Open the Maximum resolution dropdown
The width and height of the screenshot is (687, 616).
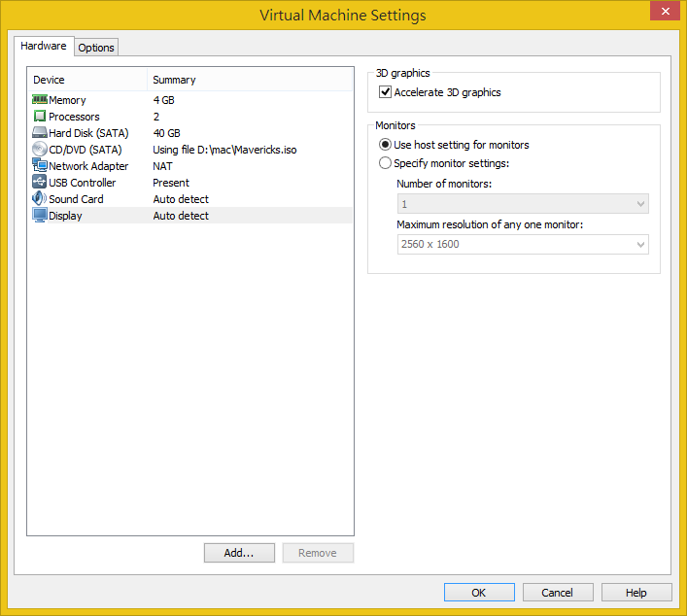(x=523, y=244)
